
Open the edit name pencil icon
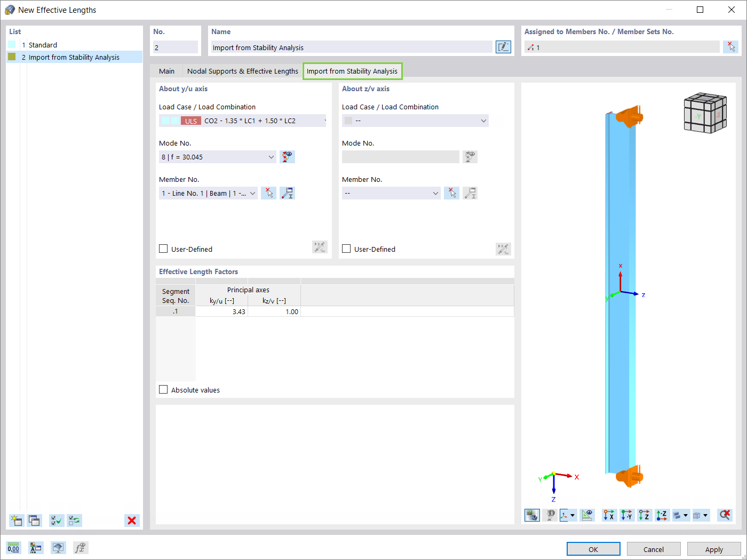(502, 47)
